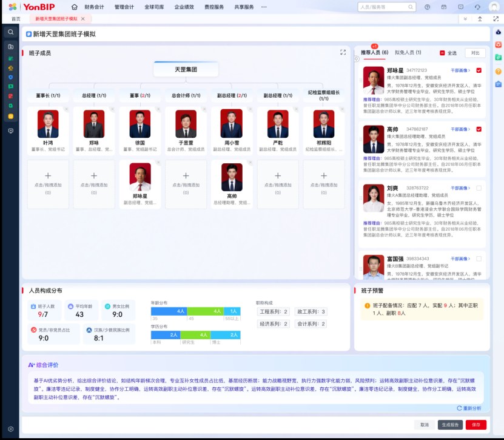The image size is (504, 440).
Task: Click the 工程系列: 2 title tag
Action: (x=273, y=311)
